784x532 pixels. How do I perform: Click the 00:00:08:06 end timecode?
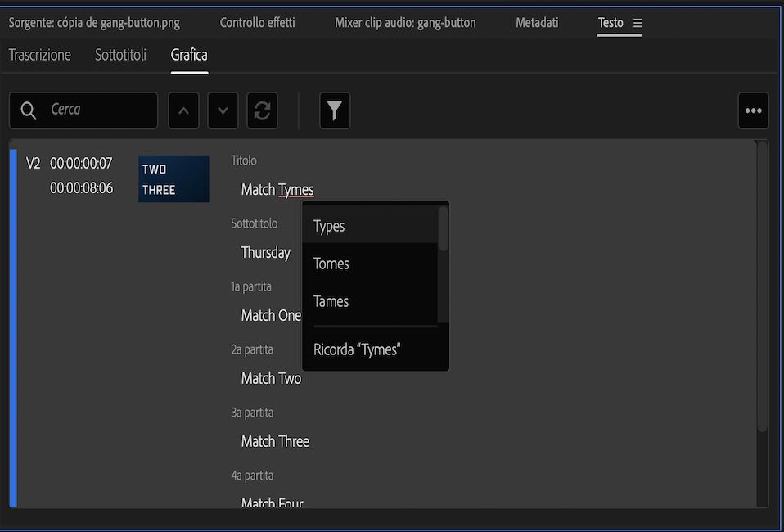click(x=81, y=188)
